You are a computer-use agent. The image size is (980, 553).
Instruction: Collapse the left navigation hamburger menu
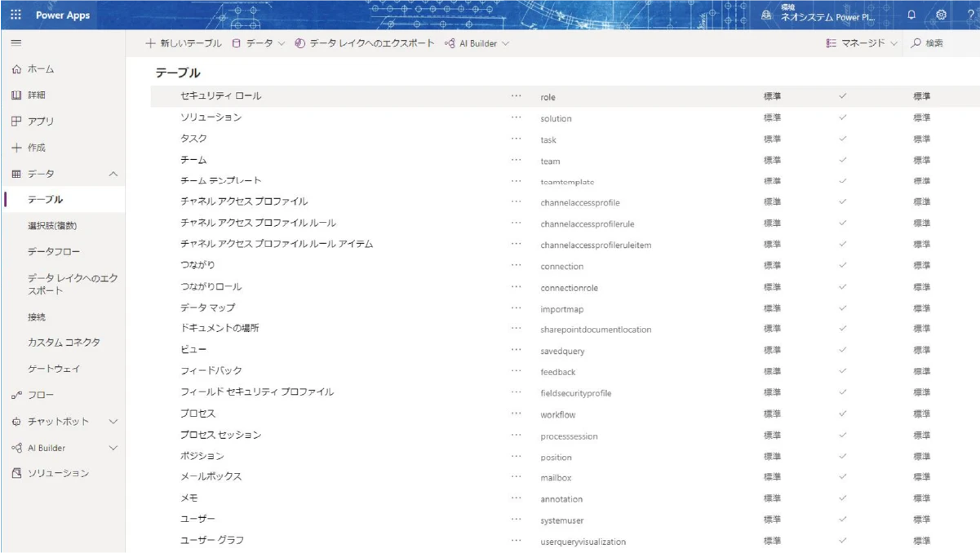[x=16, y=43]
